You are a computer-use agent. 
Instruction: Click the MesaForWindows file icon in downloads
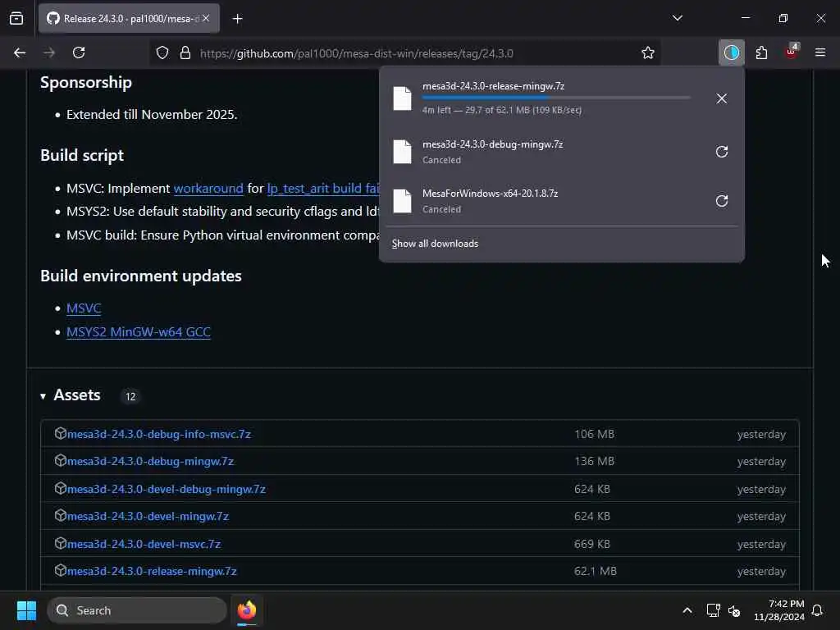402,201
